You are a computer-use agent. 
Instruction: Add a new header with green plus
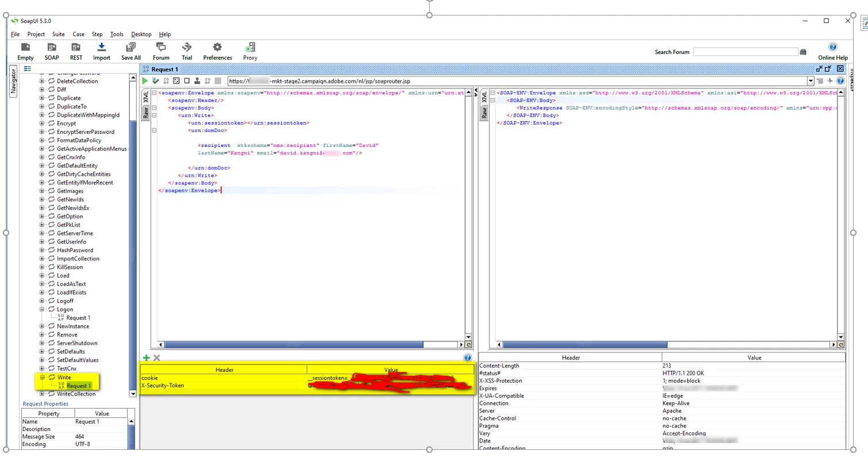[146, 358]
